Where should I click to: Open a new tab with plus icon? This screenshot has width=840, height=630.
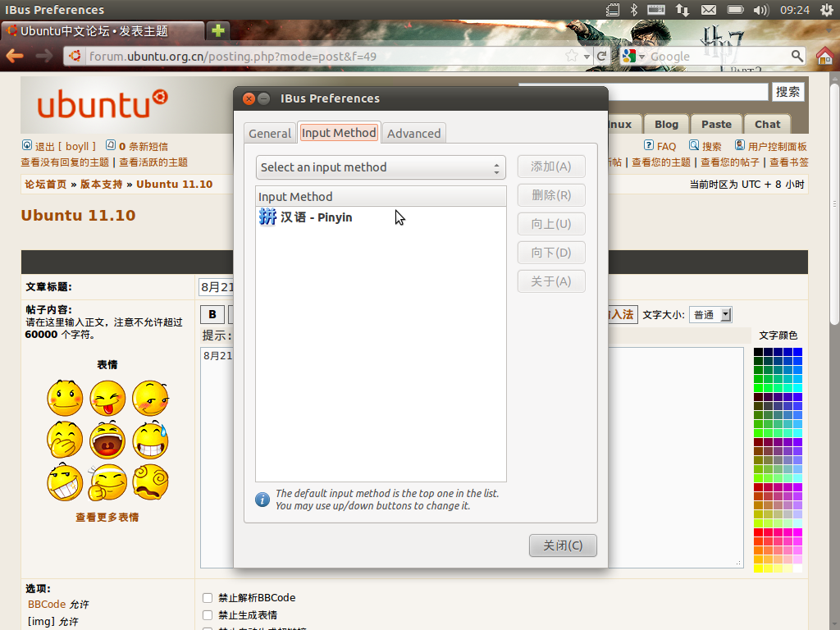coord(218,30)
